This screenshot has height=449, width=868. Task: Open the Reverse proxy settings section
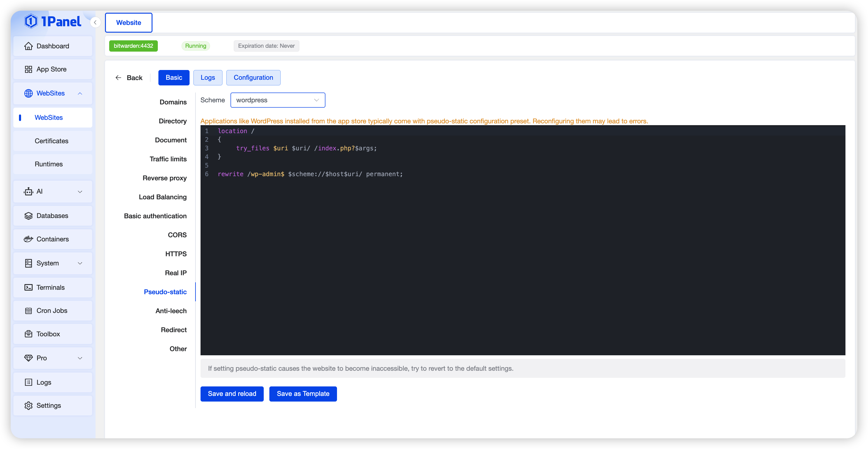pos(164,178)
